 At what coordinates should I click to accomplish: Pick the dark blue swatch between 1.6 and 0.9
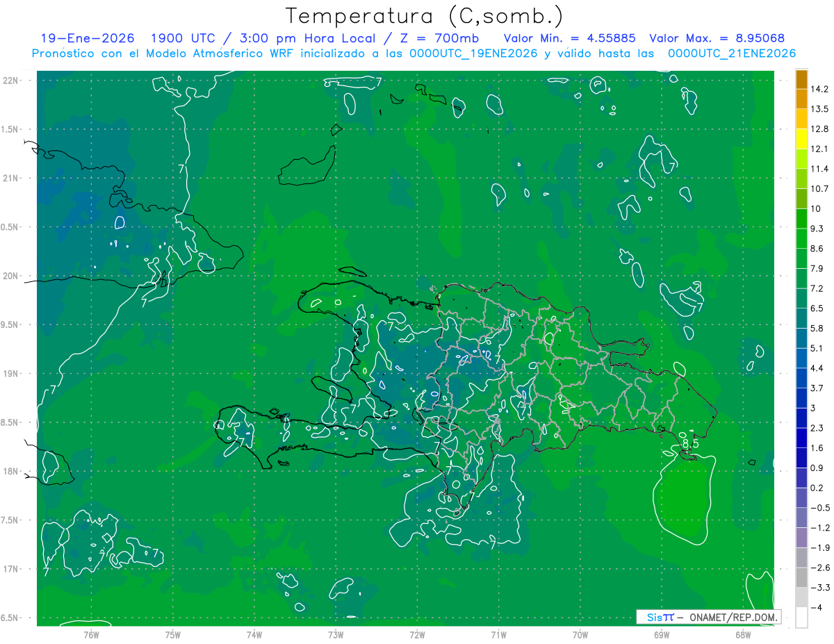pyautogui.click(x=801, y=458)
